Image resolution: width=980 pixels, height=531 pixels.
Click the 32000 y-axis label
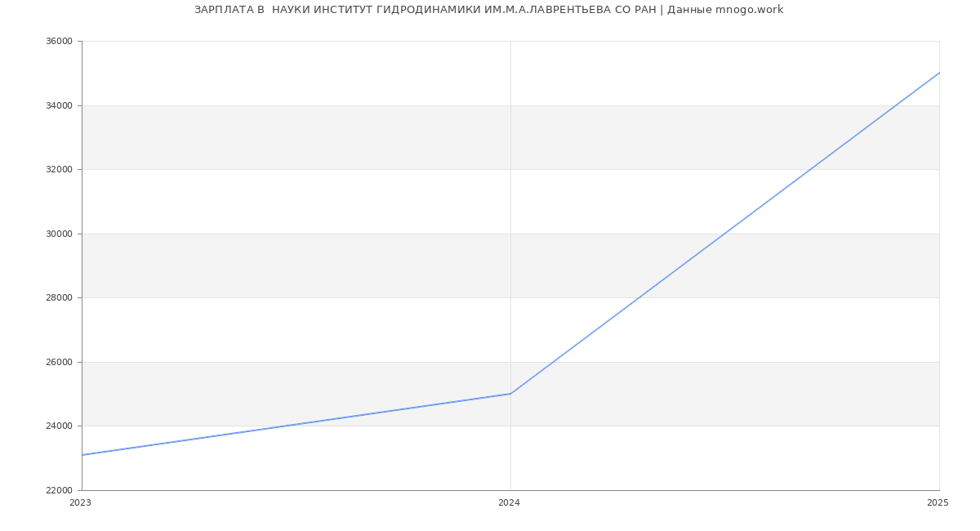[x=60, y=170]
